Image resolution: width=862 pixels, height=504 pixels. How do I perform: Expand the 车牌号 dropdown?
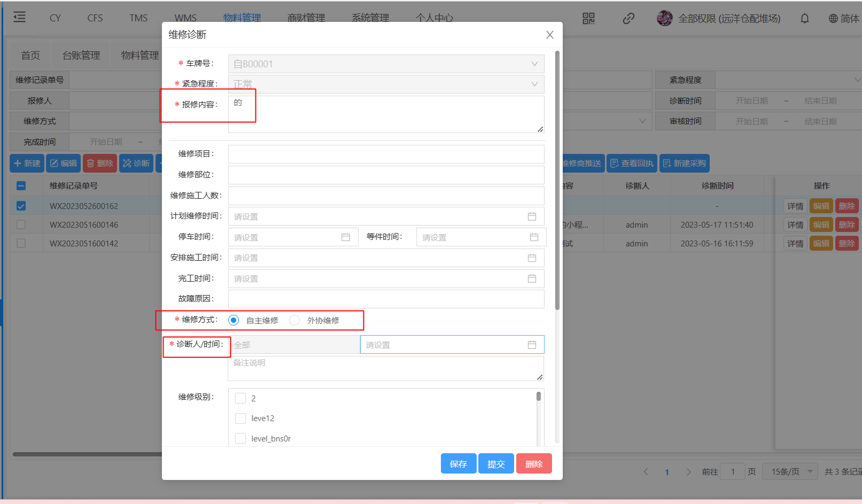tap(534, 64)
